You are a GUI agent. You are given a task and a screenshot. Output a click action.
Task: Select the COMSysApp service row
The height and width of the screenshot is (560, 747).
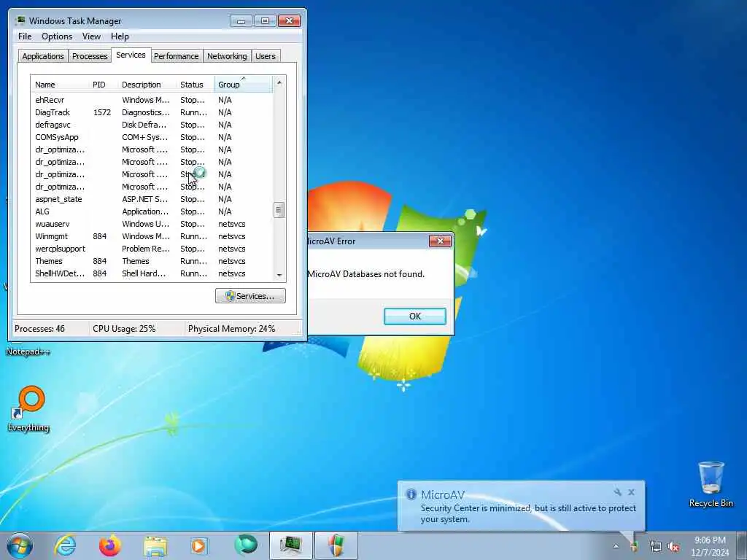[152, 137]
